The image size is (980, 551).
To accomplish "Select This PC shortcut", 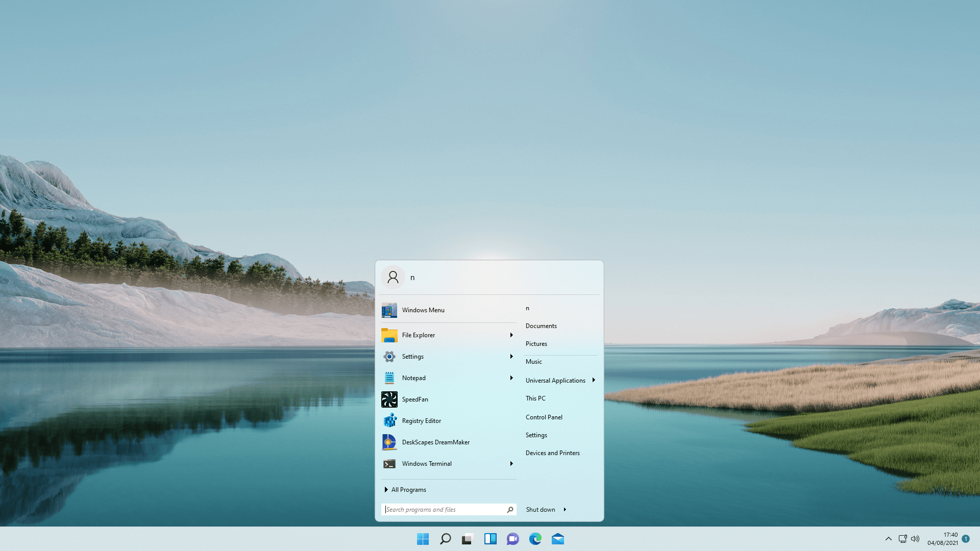I will point(535,397).
